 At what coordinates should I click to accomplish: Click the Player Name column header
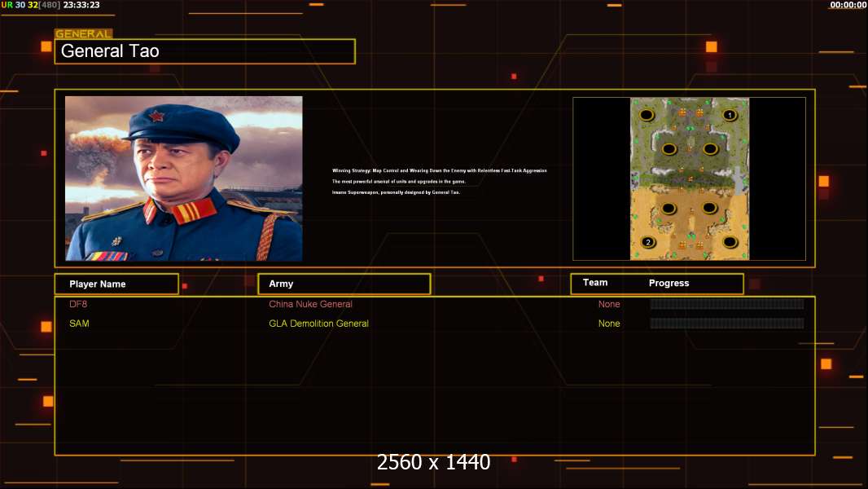116,284
